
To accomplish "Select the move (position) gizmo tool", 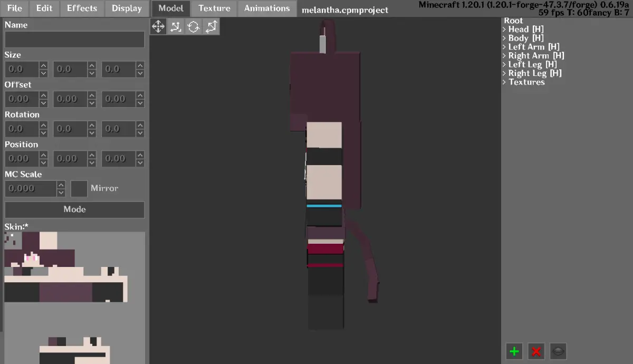I will (158, 26).
